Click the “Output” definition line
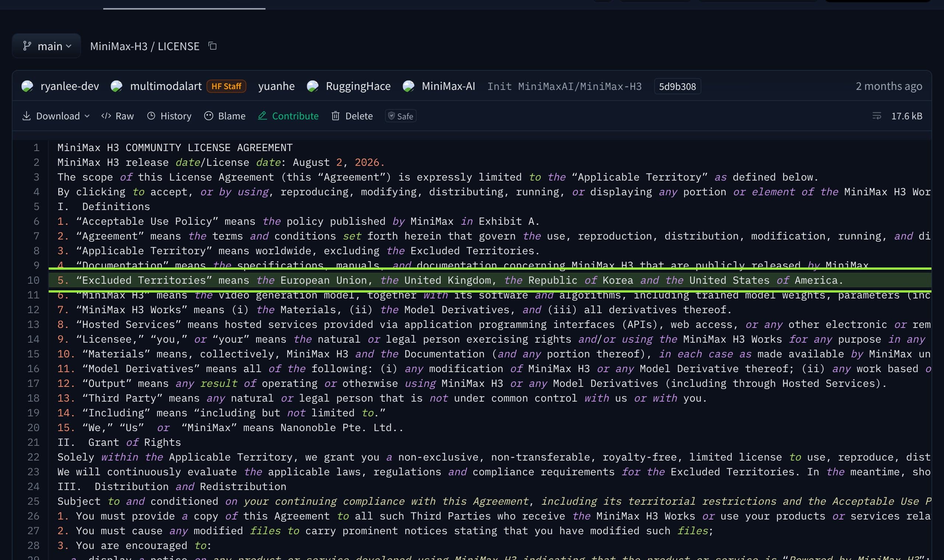Viewport: 944px width, 560px height. point(472,384)
